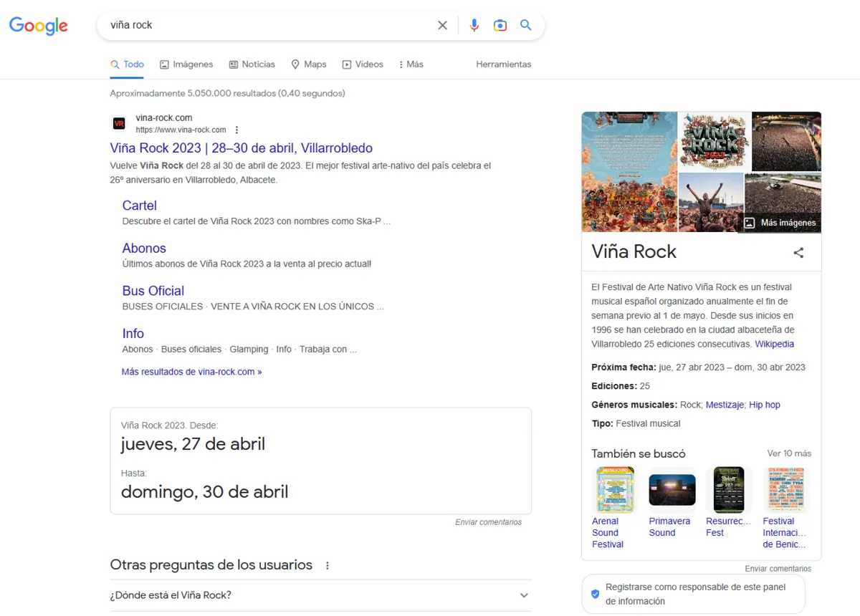
Task: Click the Mestizaje genre link
Action: point(725,405)
